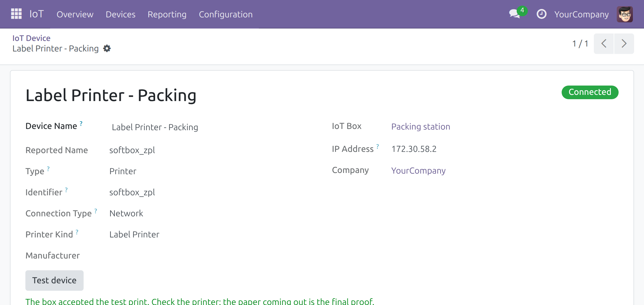Image resolution: width=644 pixels, height=305 pixels.
Task: Open the gear actions menu
Action: [x=107, y=48]
